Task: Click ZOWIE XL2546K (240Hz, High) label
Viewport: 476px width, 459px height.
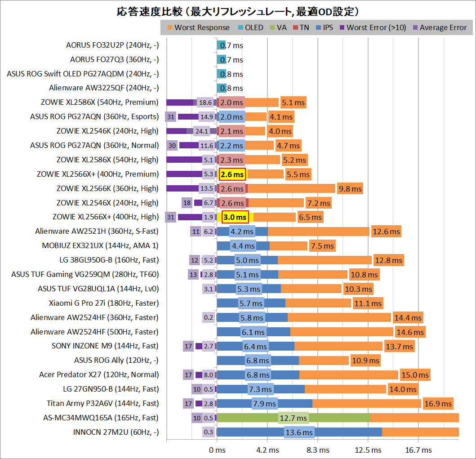Action: tap(107, 131)
